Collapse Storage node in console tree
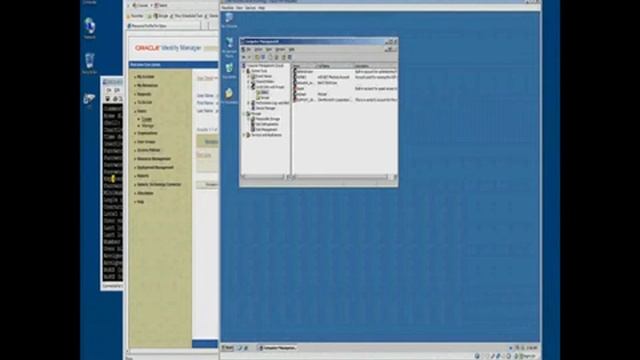The height and width of the screenshot is (360, 640). coord(244,113)
